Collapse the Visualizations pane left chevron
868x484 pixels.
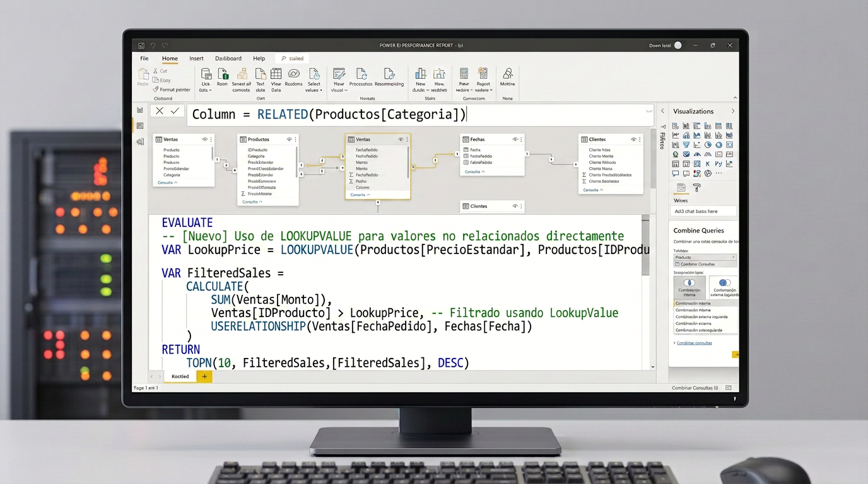(x=663, y=112)
